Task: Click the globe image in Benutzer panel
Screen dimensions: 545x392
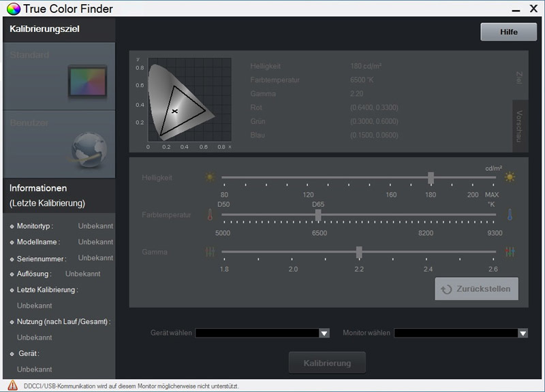Action: tap(89, 149)
